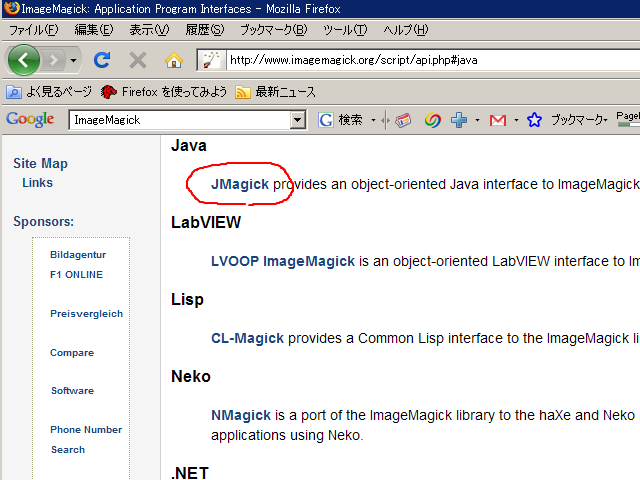Open the Preisvergleich sponsor link

point(86,313)
